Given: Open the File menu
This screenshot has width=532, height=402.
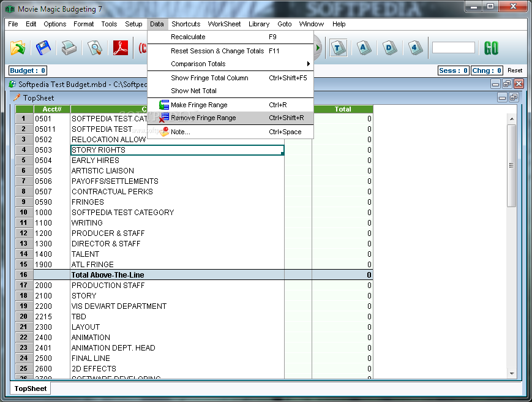Looking at the screenshot, I should [x=13, y=24].
